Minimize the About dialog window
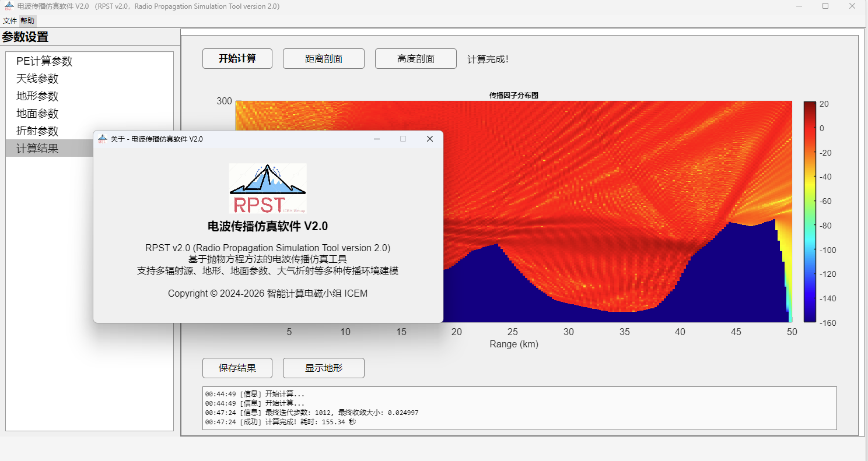 (377, 139)
